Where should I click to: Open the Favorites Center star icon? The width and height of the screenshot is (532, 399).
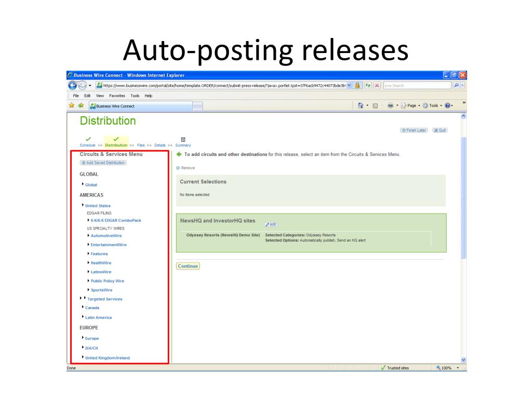pos(72,105)
